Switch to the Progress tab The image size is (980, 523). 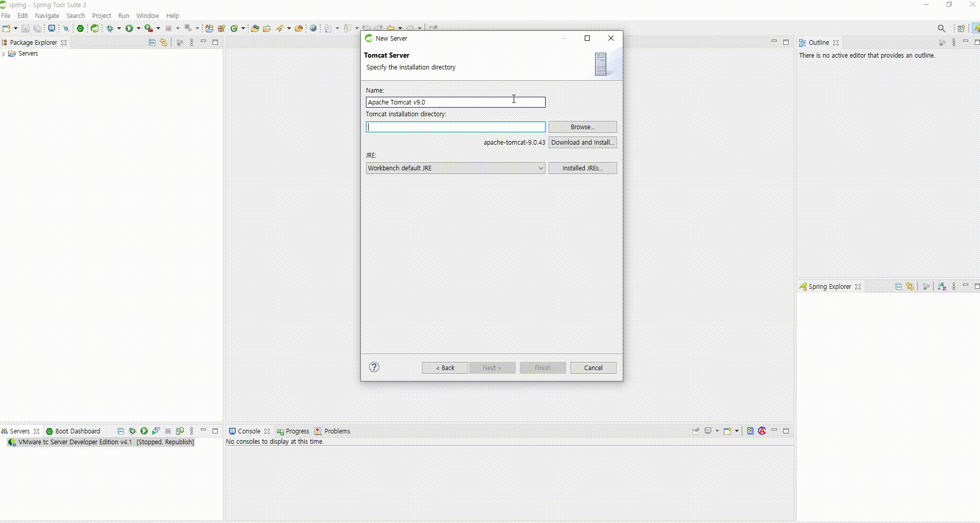pyautogui.click(x=293, y=431)
